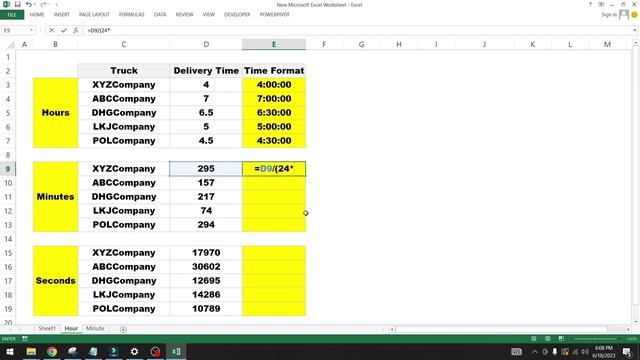Screen dimensions: 640x360
Task: Click Sign in link
Action: tap(609, 15)
